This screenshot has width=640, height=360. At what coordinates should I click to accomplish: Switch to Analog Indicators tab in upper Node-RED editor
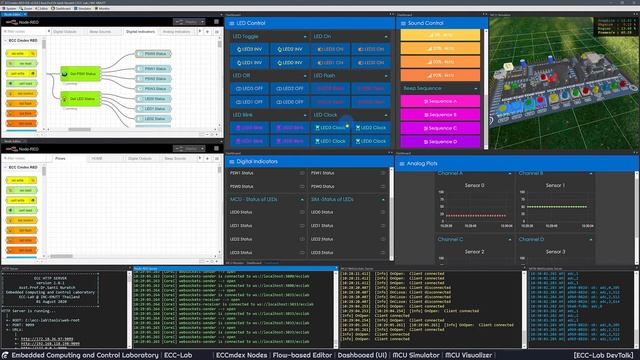176,31
